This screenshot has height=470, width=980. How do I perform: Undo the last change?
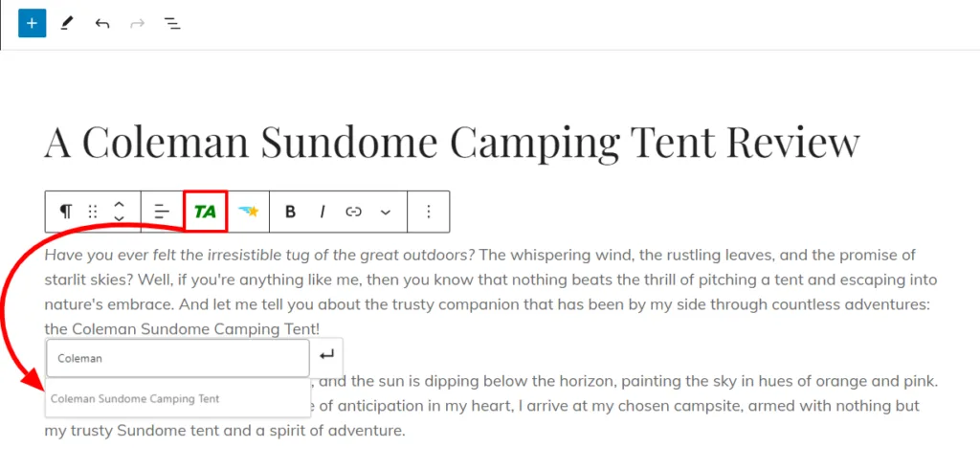(x=102, y=23)
